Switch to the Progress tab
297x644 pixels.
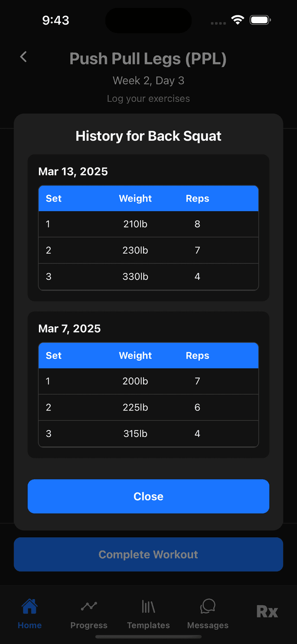89,613
